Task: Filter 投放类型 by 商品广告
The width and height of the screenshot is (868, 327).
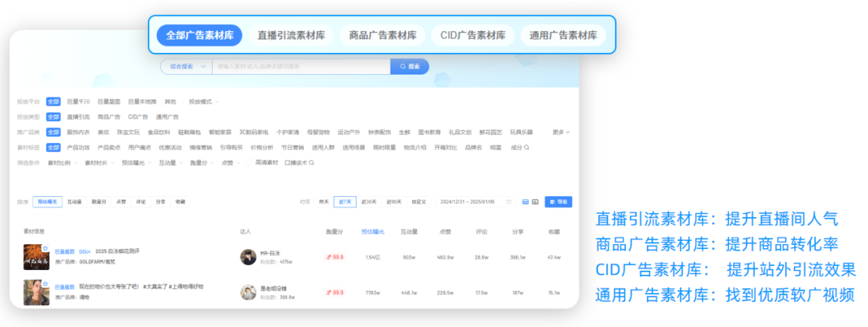Action: click(108, 117)
